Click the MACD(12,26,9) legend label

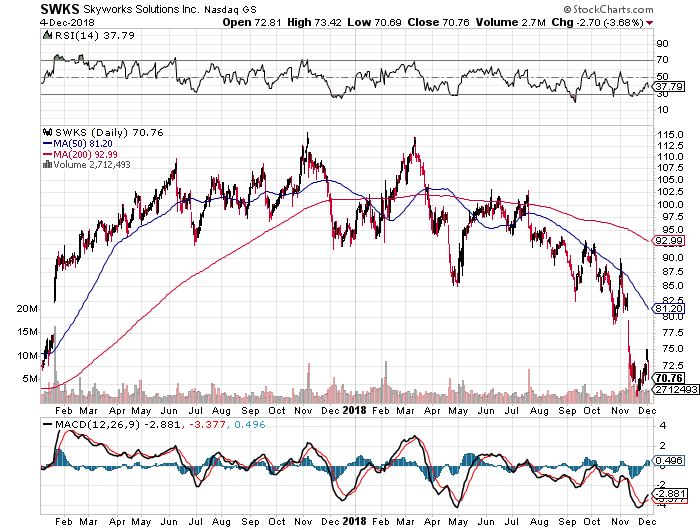(97, 425)
